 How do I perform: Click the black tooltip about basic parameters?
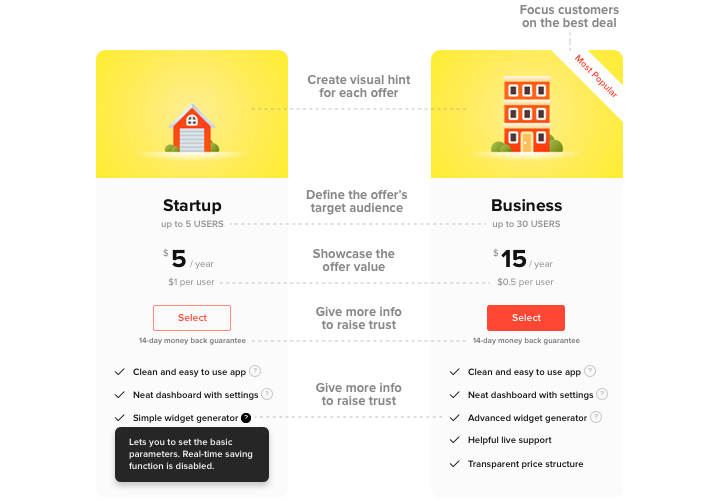tap(192, 454)
